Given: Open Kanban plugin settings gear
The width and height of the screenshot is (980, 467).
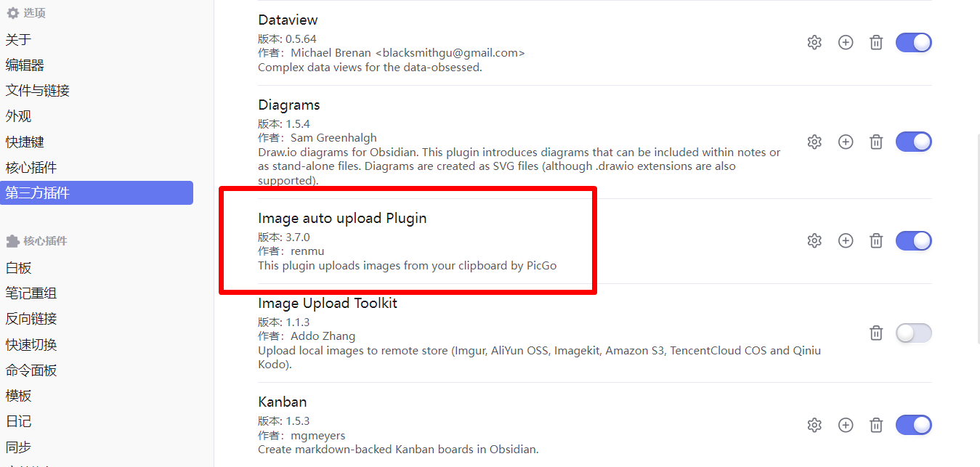Looking at the screenshot, I should 814,425.
